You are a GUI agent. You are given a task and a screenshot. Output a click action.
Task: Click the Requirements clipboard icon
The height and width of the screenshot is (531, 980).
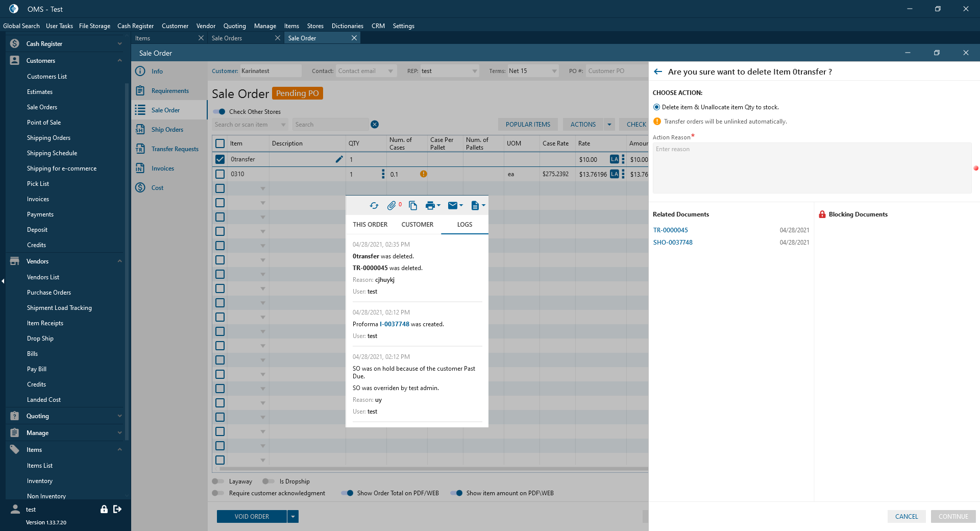point(140,91)
